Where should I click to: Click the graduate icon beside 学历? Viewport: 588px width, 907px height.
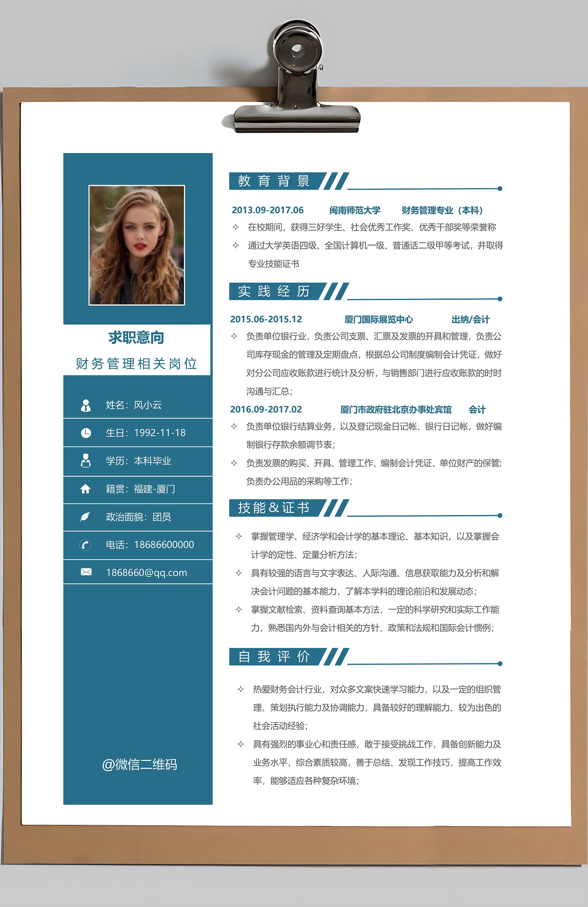tap(86, 461)
